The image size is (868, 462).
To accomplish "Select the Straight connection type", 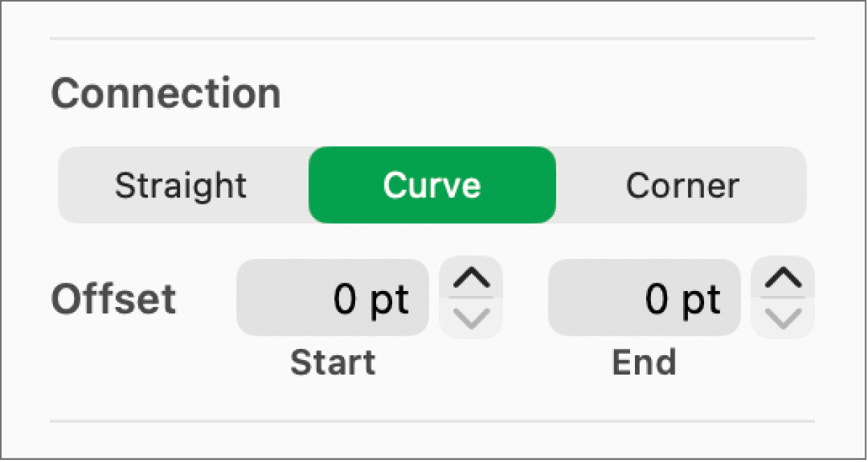I will 181,186.
